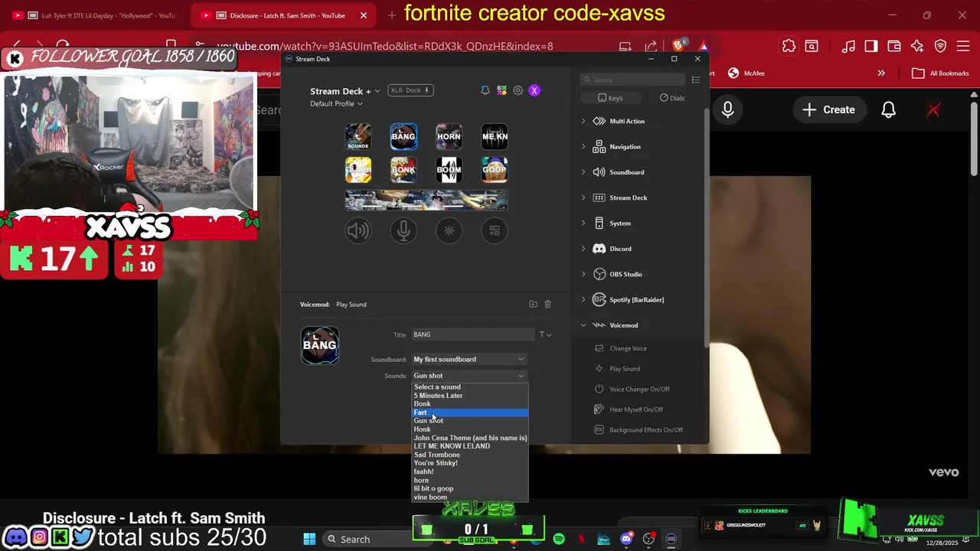Open the purple X account avatar
This screenshot has height=551, width=980.
[x=534, y=90]
